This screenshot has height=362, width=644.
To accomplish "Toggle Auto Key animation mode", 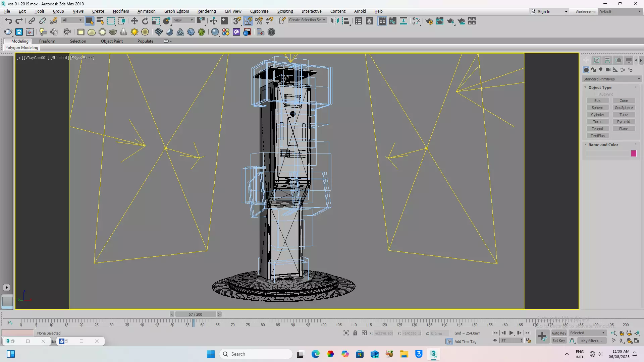I will point(558,333).
